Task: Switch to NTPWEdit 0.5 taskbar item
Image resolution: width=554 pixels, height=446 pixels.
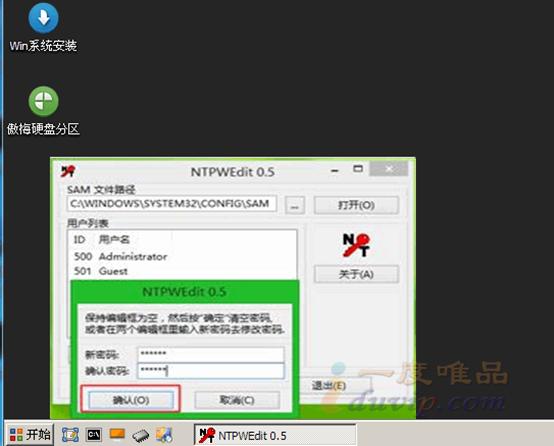Action: pos(275,435)
